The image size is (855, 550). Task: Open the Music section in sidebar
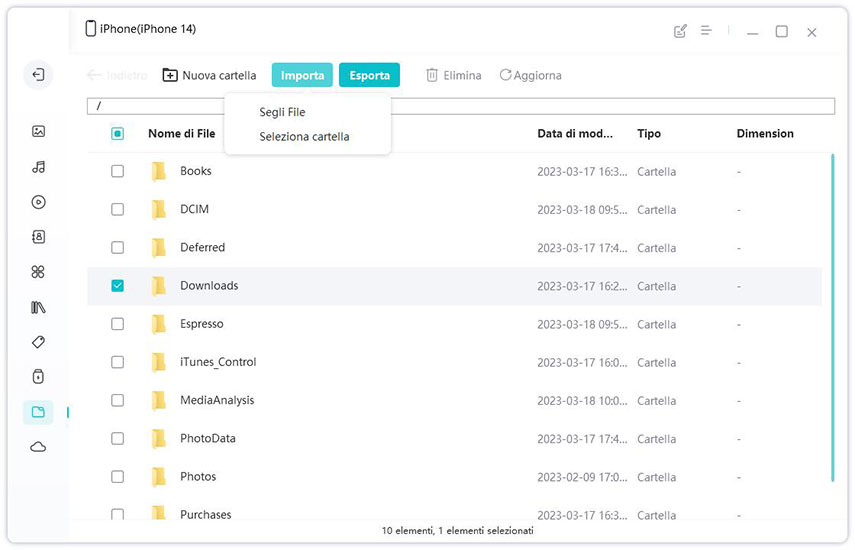[38, 167]
